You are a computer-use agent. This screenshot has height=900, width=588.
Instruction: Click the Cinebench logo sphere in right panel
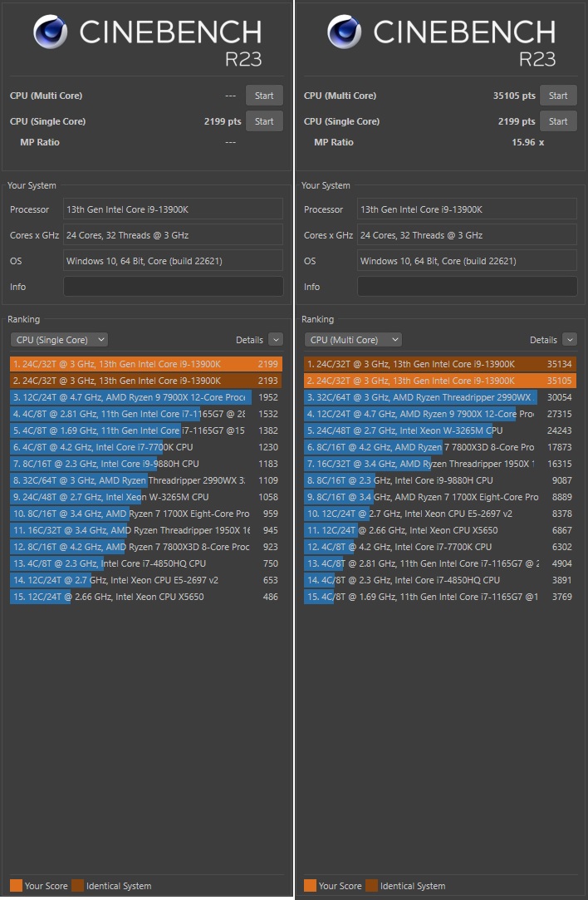(x=344, y=32)
